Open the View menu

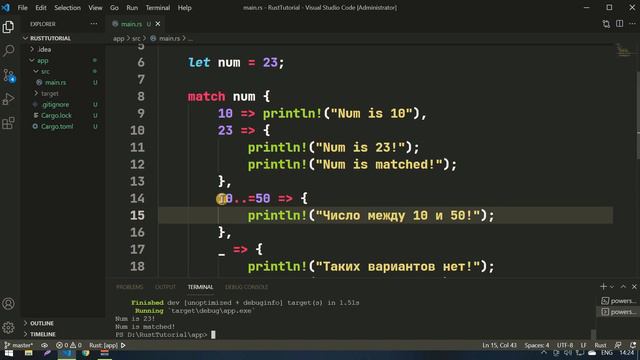point(95,8)
